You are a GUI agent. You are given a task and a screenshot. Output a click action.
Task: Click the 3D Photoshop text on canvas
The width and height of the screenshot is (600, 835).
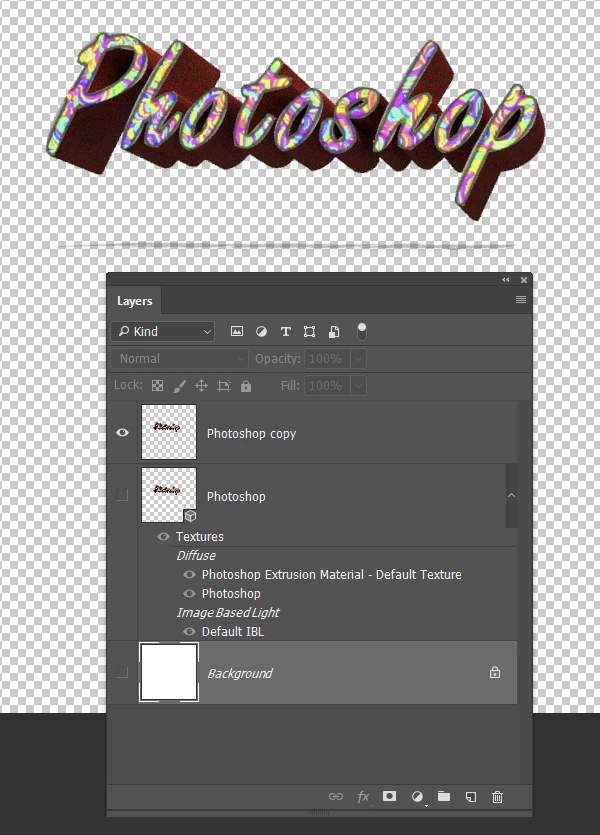pos(296,126)
